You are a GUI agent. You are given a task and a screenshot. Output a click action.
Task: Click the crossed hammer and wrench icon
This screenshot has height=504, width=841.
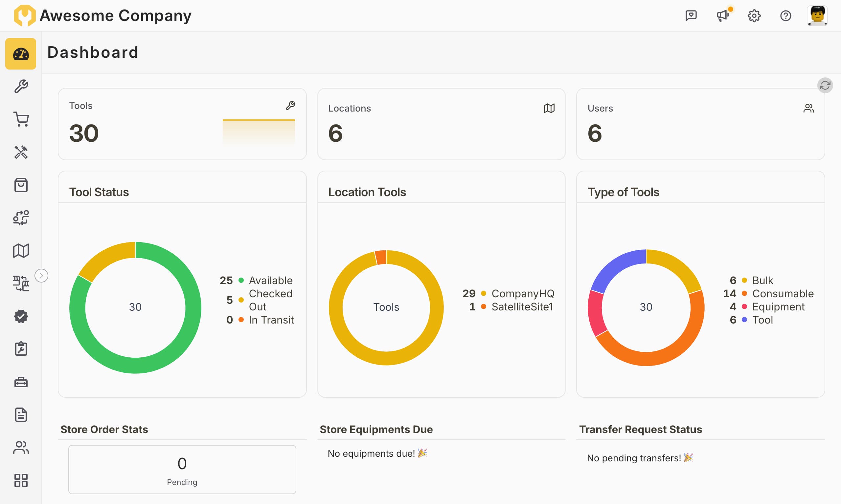(21, 152)
